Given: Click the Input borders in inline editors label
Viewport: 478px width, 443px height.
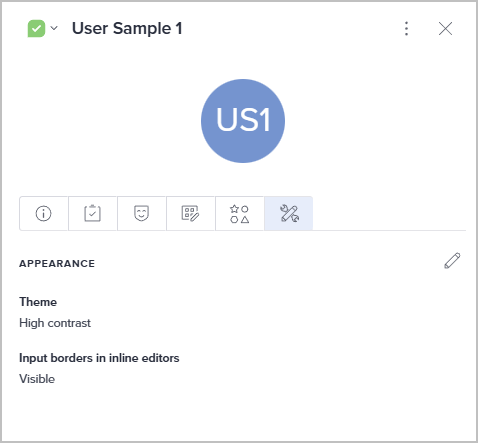Looking at the screenshot, I should point(99,358).
